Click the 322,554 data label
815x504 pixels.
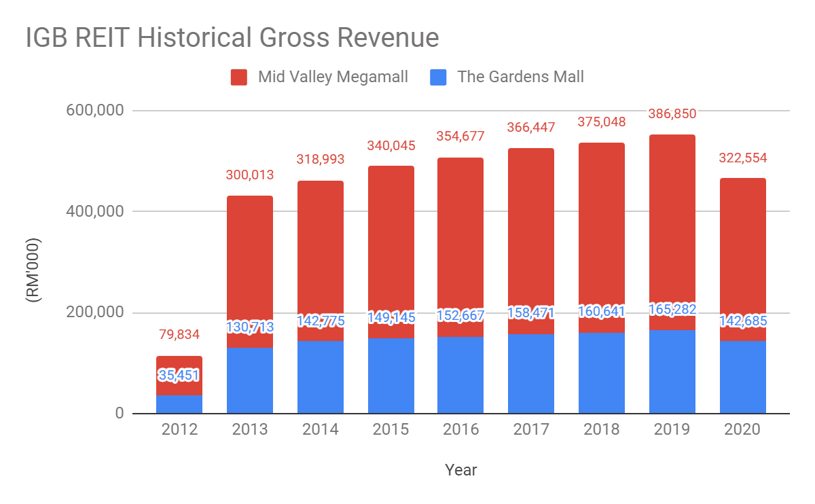click(x=743, y=158)
